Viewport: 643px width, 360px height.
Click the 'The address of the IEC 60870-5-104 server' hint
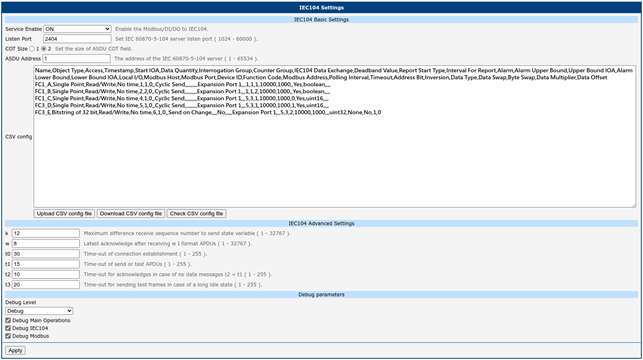pos(186,59)
